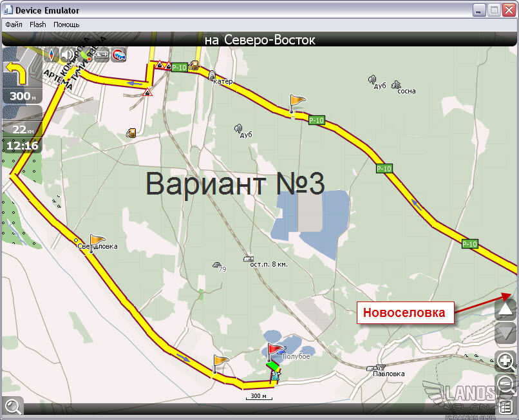Click the GPS satellite status icon
519x420 pixels.
[85, 55]
